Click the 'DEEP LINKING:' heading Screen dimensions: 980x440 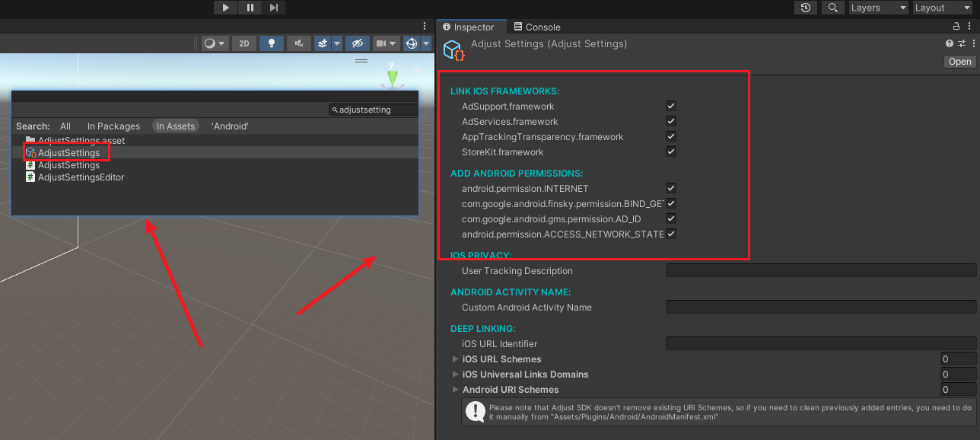click(x=483, y=329)
